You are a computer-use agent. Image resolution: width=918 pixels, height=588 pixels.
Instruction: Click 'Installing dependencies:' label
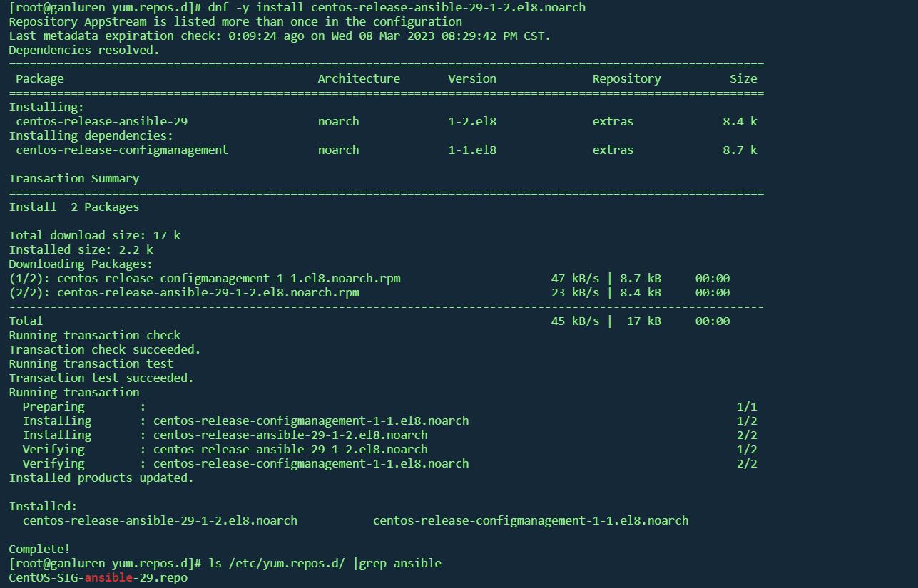(x=91, y=135)
